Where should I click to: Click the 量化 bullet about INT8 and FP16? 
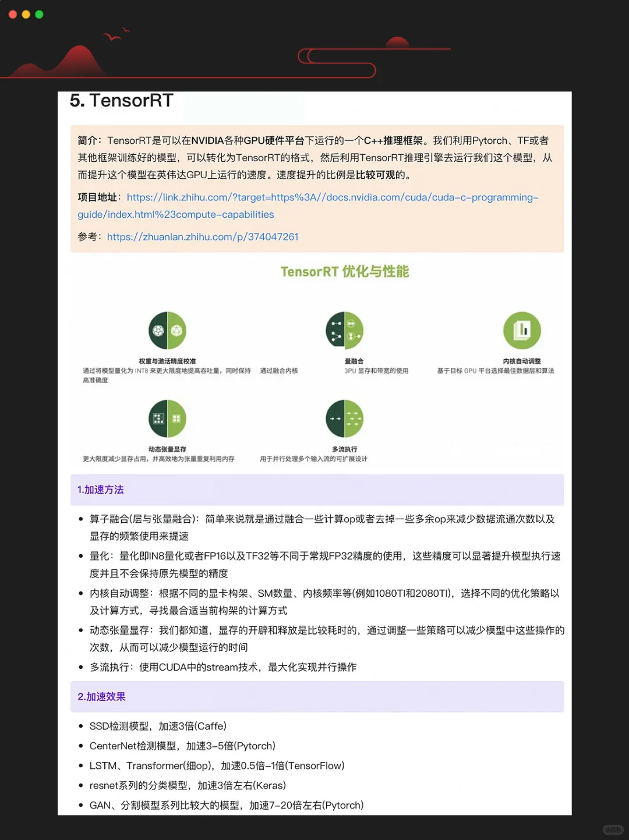[x=325, y=565]
